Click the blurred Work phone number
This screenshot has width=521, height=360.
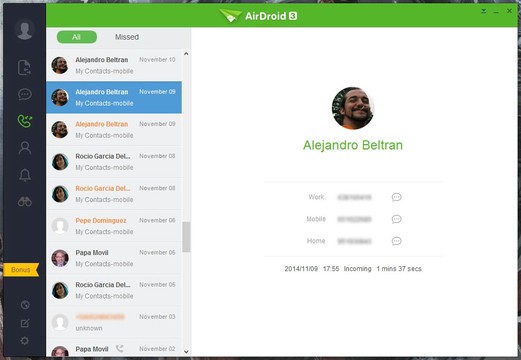pos(354,197)
